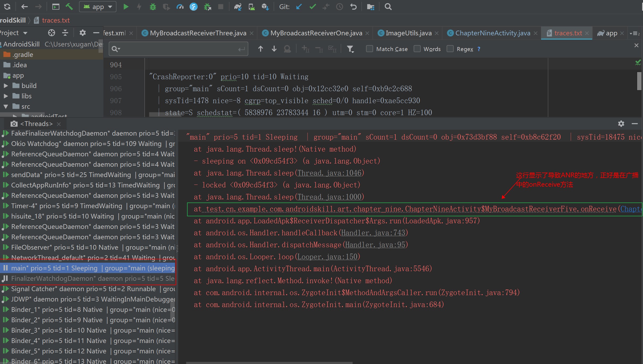Enable the Match Case checkbox
Viewport: 643px width, 364px height.
(x=369, y=49)
